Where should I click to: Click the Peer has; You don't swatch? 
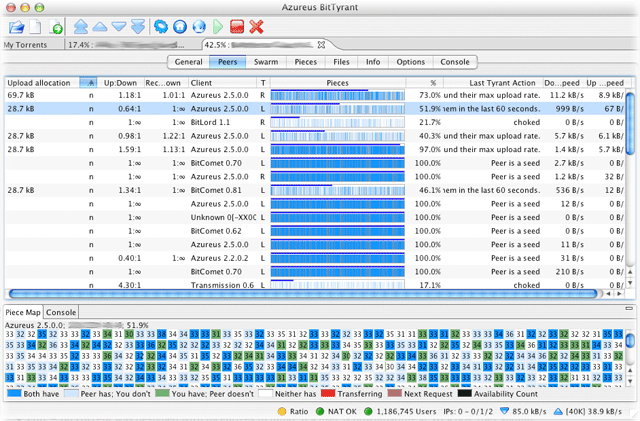coord(71,394)
